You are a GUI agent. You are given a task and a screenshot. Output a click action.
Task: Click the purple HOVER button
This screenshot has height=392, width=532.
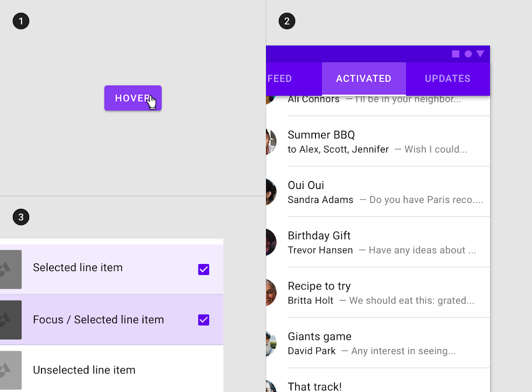(x=133, y=98)
